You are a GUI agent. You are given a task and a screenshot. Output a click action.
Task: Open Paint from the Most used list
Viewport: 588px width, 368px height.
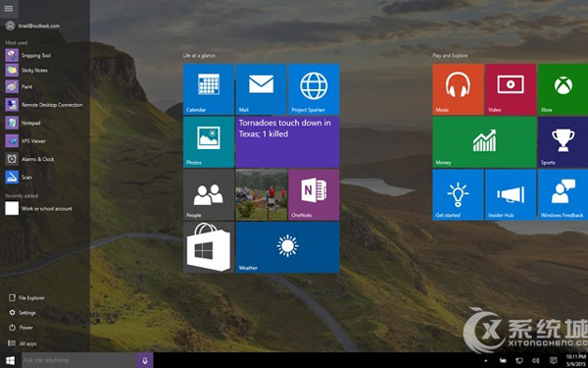point(20,86)
